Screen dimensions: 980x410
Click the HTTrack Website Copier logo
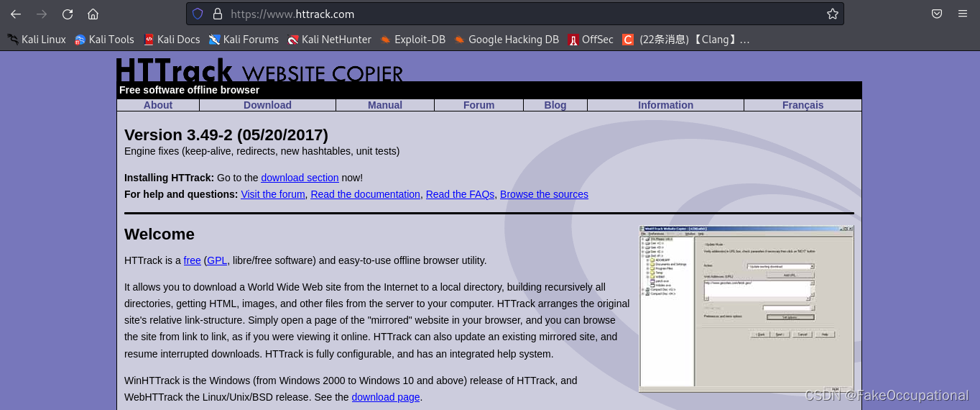click(259, 70)
